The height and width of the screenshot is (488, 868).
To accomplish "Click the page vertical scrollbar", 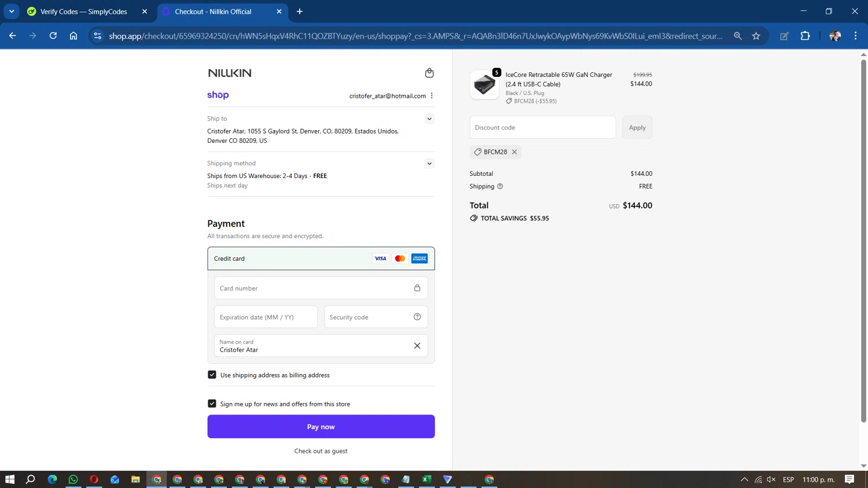I will (863, 241).
